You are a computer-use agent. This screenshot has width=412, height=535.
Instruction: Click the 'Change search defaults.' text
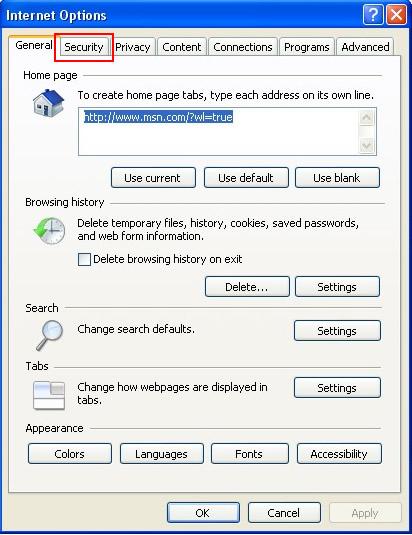[x=136, y=329]
